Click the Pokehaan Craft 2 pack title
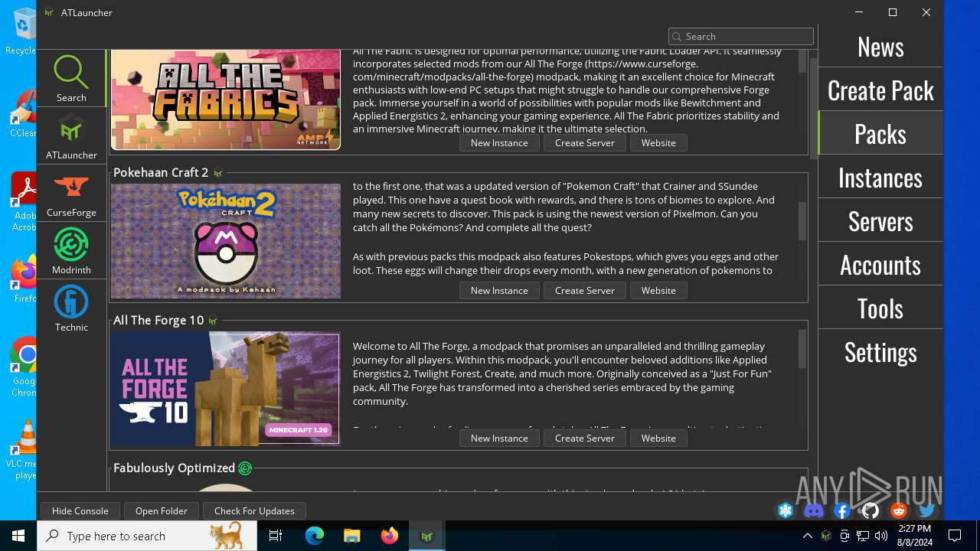The image size is (980, 551). (x=161, y=173)
